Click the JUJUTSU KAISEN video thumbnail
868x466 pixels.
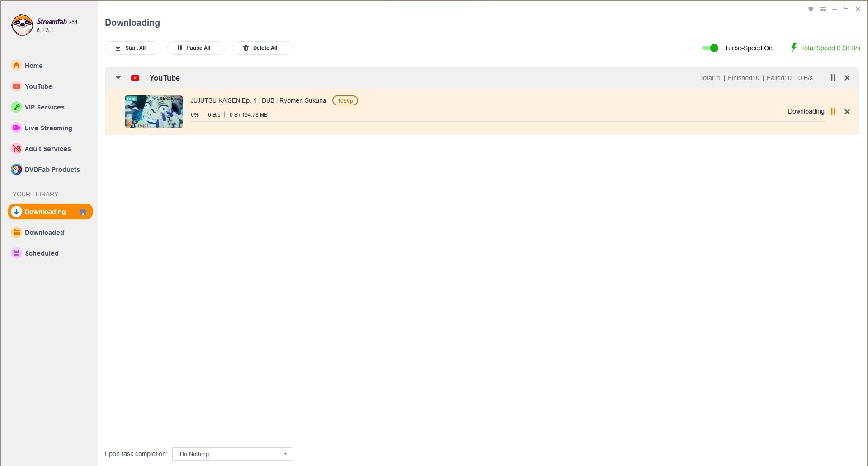click(154, 112)
